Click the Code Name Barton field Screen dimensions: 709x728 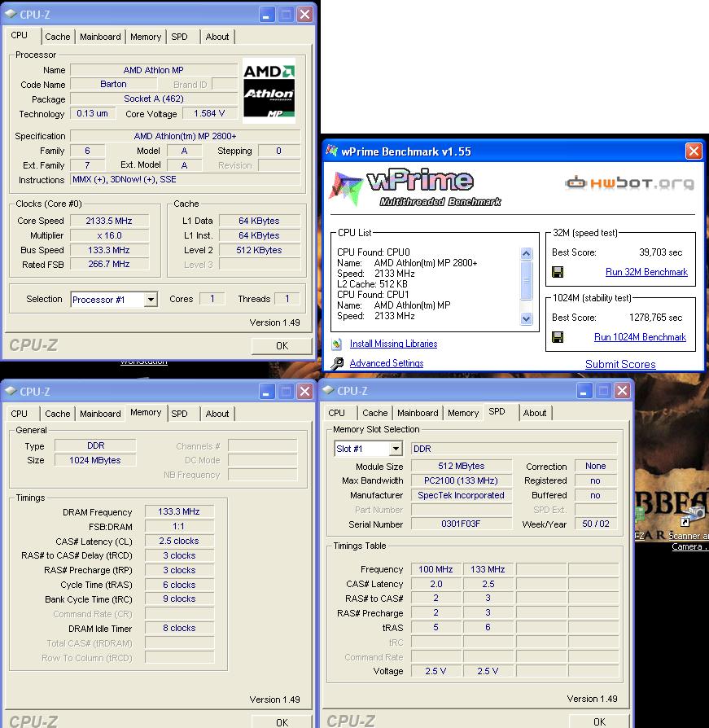tap(113, 84)
